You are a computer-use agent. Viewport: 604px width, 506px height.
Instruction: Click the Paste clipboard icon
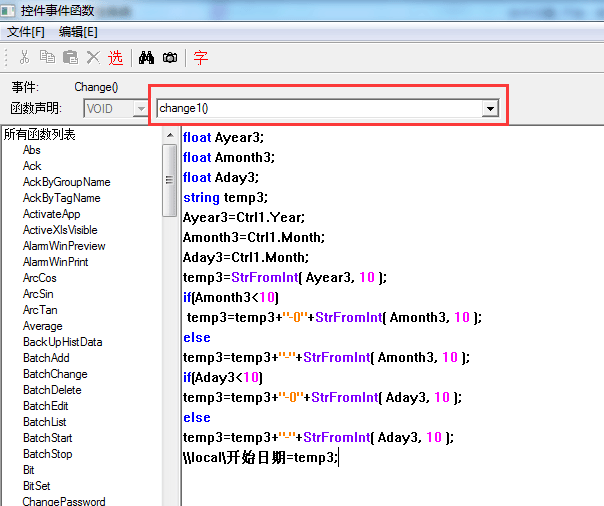tap(70, 58)
